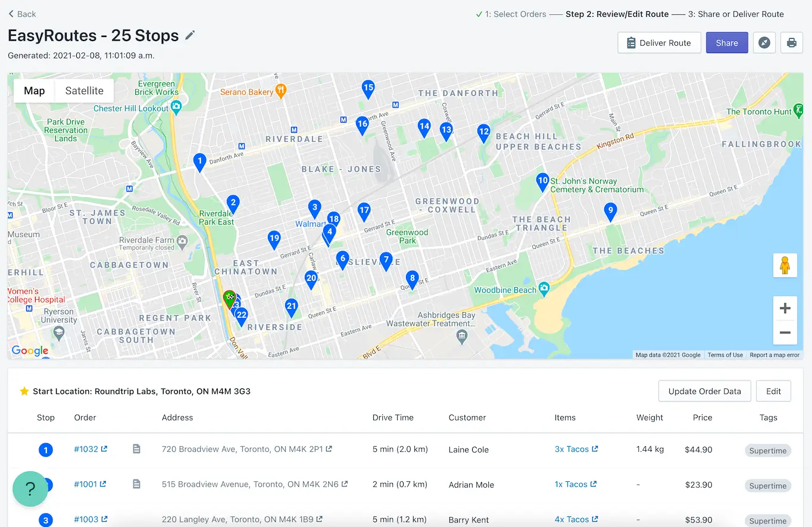Zoom out on the map
812x527 pixels.
[x=785, y=333]
